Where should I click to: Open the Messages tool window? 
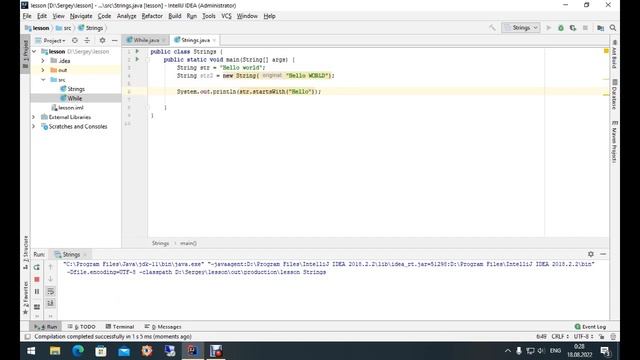(x=163, y=327)
